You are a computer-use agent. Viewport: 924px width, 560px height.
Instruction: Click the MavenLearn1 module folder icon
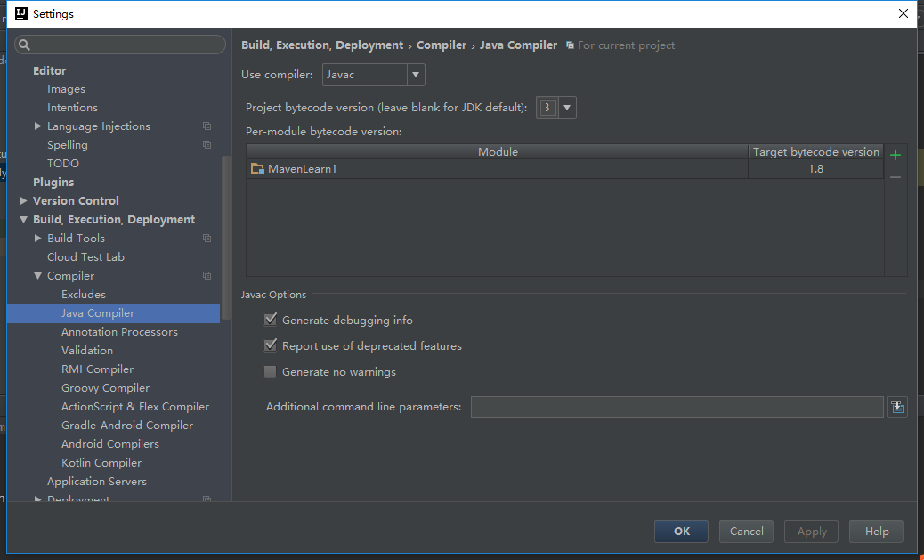pyautogui.click(x=257, y=169)
